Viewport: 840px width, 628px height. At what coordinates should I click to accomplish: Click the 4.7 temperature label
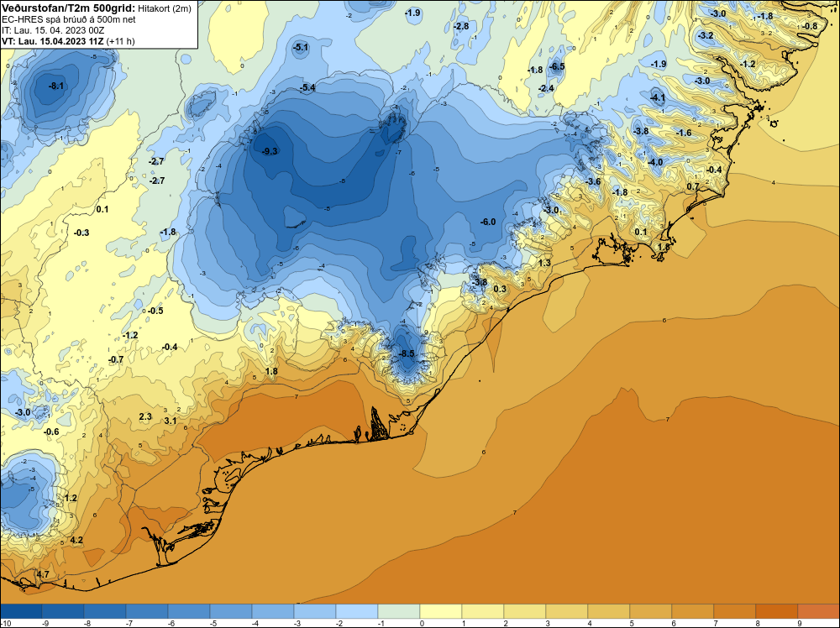42,574
